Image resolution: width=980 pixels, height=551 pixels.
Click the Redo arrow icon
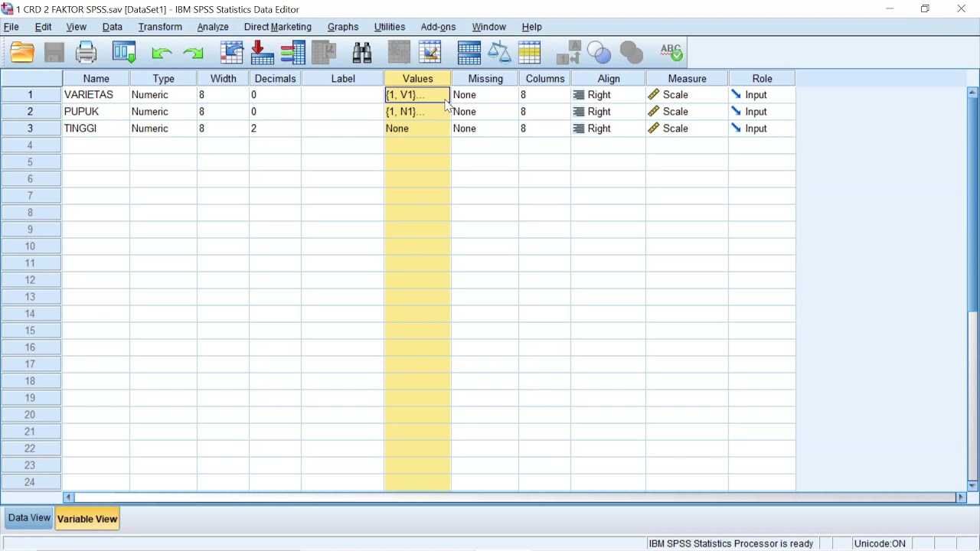click(x=194, y=54)
